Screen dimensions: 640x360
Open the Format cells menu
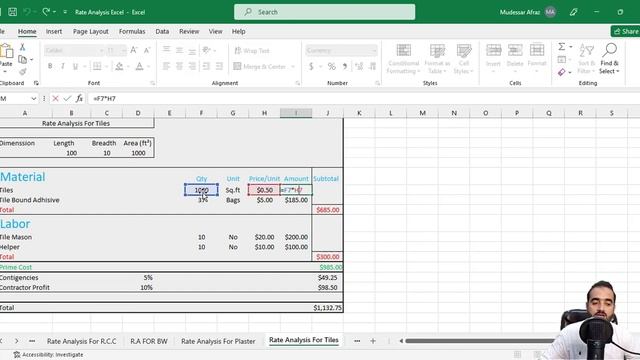pyautogui.click(x=537, y=57)
